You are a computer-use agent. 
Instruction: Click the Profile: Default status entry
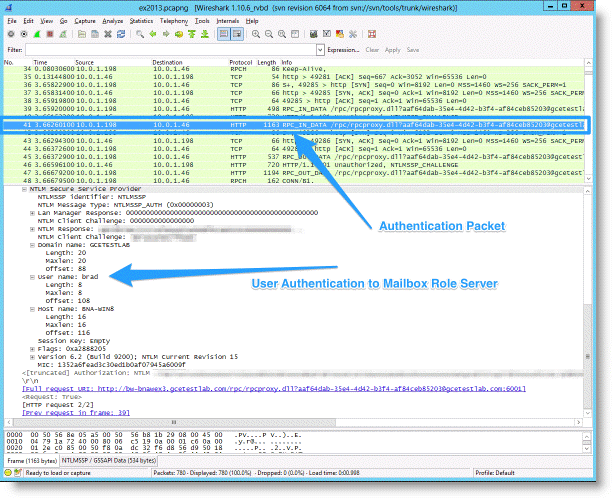click(x=495, y=473)
